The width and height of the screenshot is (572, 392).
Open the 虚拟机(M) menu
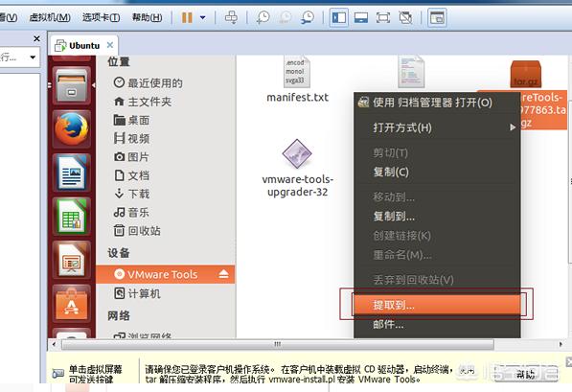click(x=50, y=17)
